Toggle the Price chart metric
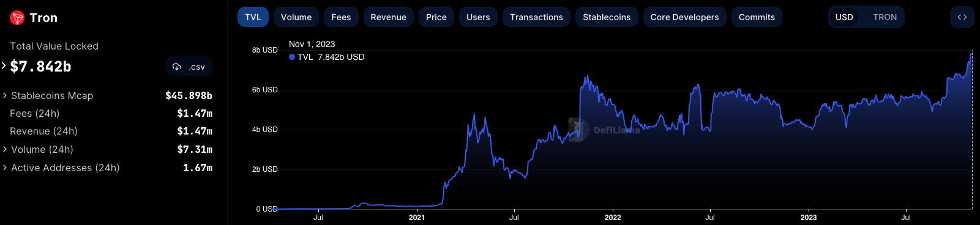Image resolution: width=980 pixels, height=225 pixels. [x=436, y=17]
